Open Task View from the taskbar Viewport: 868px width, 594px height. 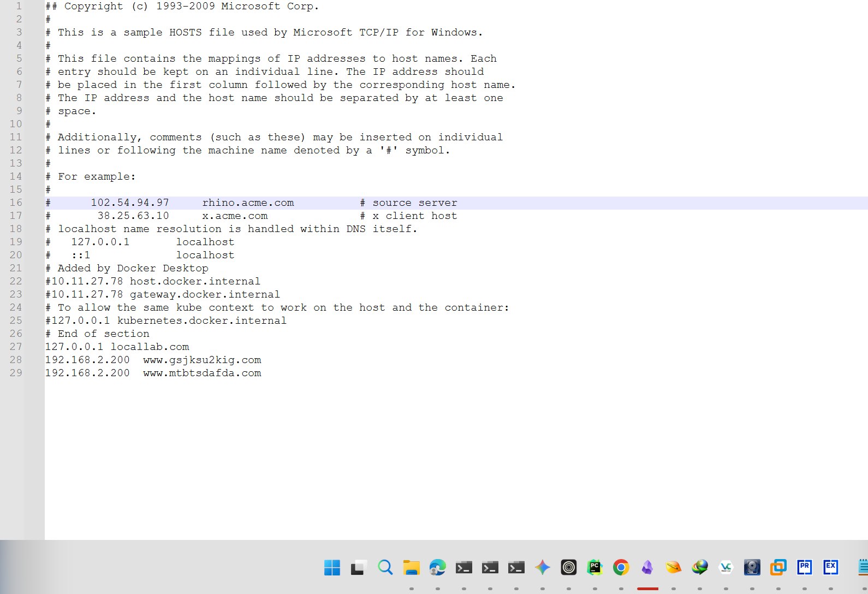click(358, 568)
